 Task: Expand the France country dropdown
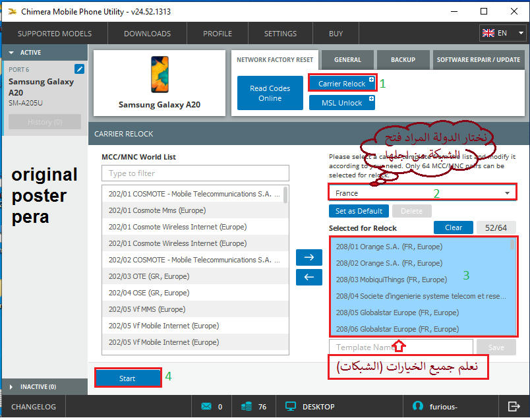coord(507,193)
